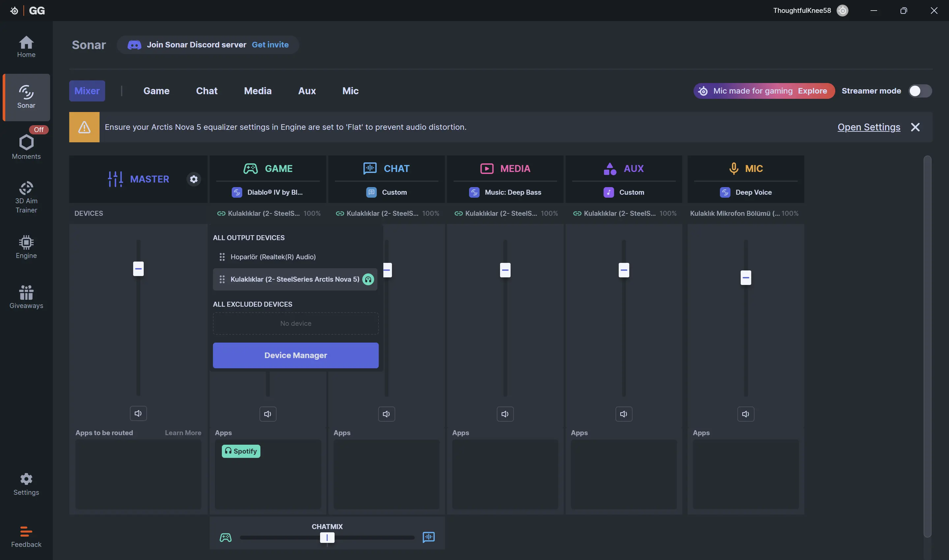This screenshot has width=949, height=560.
Task: Click the SteelSeries logo in title bar
Action: tap(14, 11)
